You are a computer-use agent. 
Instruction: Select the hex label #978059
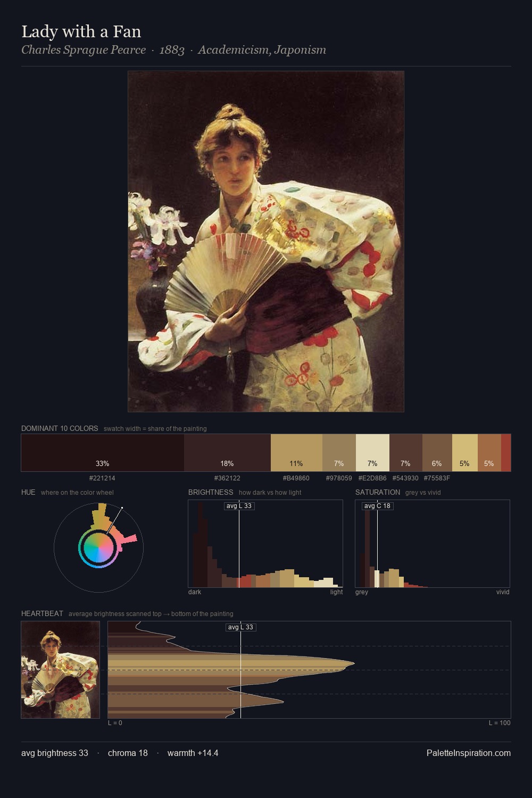(x=339, y=478)
